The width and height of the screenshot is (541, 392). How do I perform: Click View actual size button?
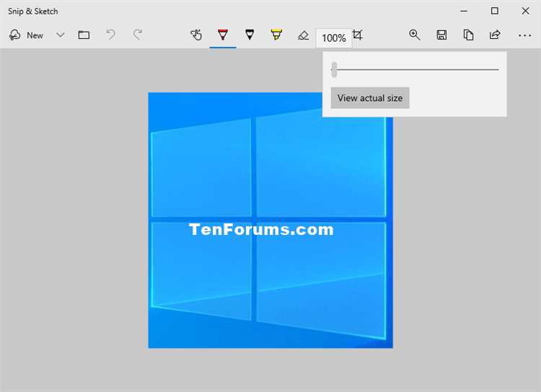click(x=370, y=98)
